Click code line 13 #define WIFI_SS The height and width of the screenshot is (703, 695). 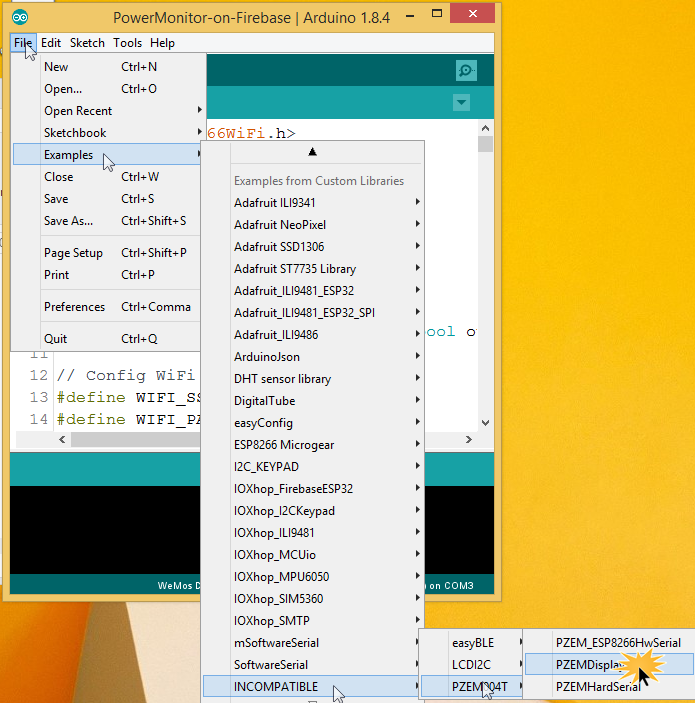coord(129,397)
